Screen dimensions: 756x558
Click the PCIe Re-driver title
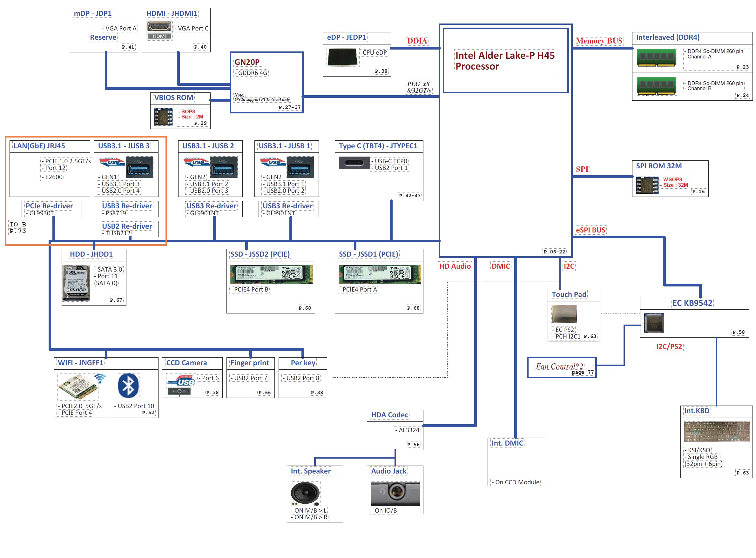click(49, 206)
